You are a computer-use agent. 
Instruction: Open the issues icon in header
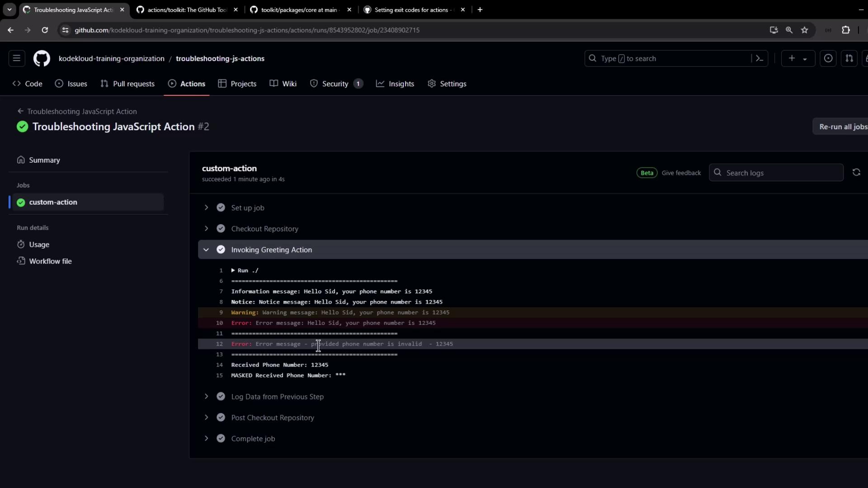coord(828,58)
